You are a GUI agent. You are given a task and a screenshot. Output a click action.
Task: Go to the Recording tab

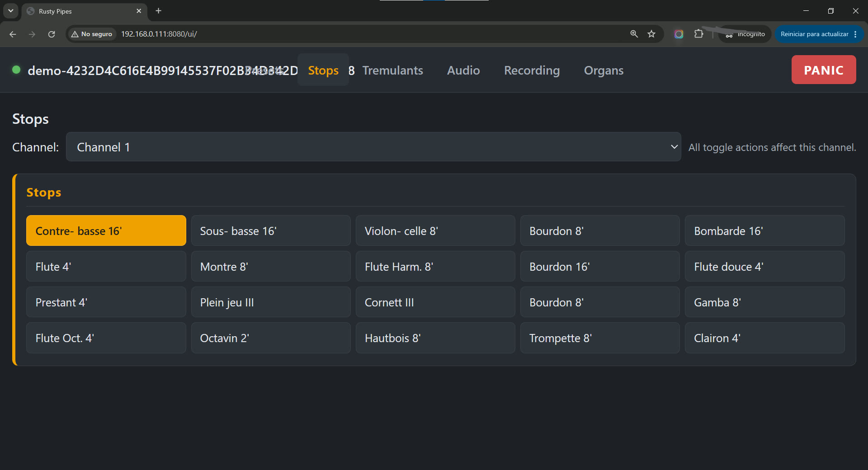click(532, 70)
